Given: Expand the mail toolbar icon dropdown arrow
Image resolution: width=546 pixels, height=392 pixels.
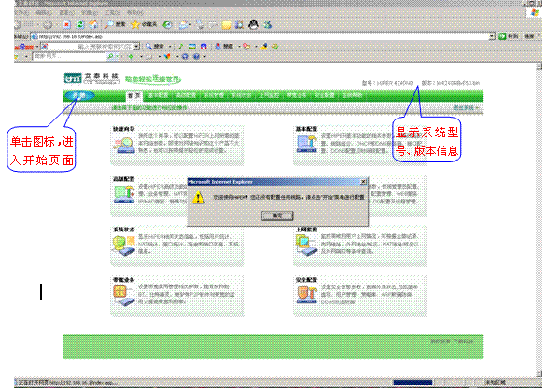Looking at the screenshot, I should (x=190, y=24).
